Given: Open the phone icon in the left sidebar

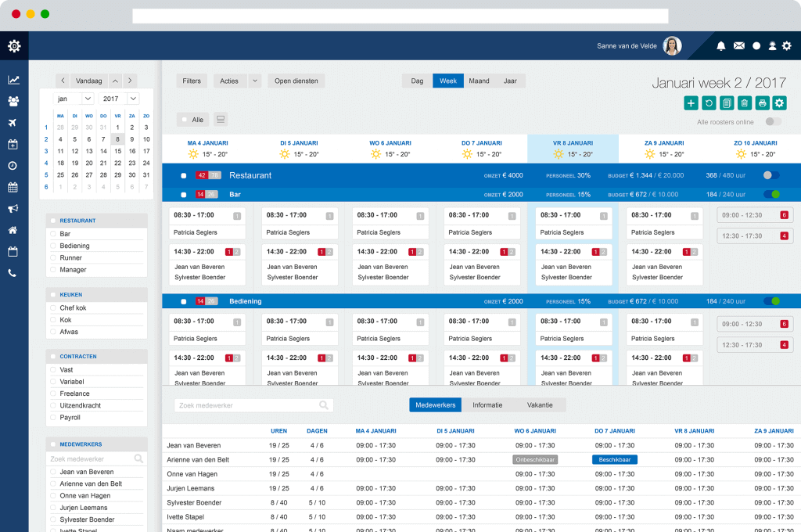Looking at the screenshot, I should 13,273.
